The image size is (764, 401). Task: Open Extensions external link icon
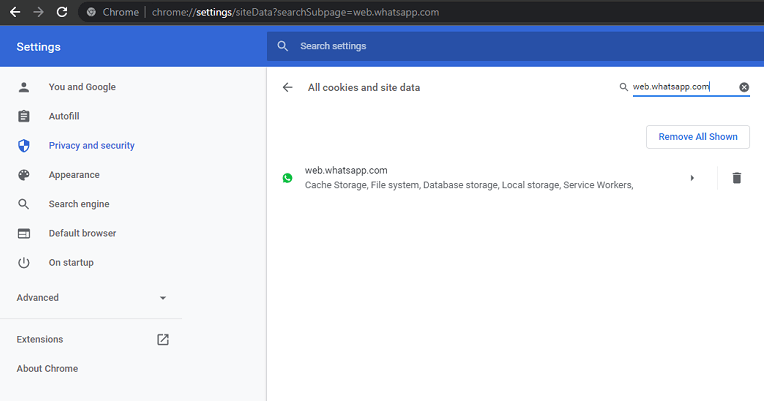(163, 339)
